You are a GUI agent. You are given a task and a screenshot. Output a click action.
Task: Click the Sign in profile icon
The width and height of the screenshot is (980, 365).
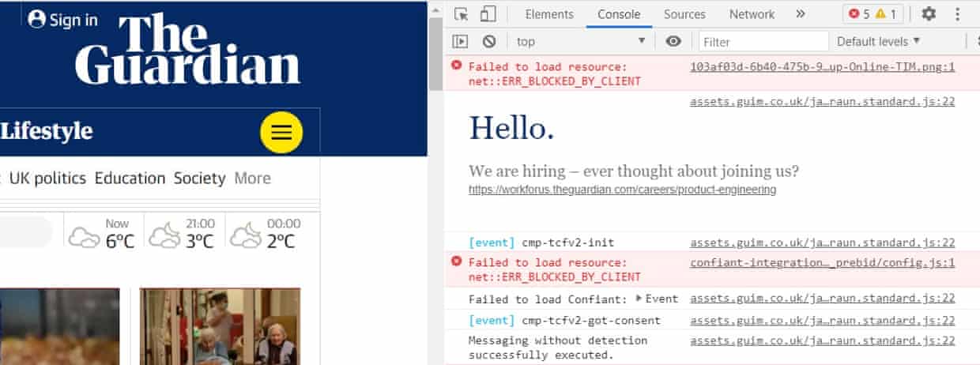coord(36,19)
